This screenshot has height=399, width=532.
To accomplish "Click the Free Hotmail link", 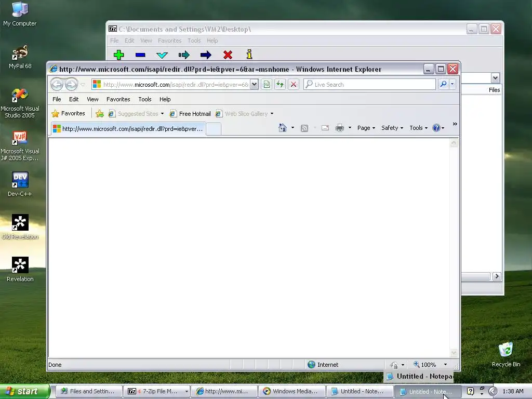I will click(x=190, y=114).
